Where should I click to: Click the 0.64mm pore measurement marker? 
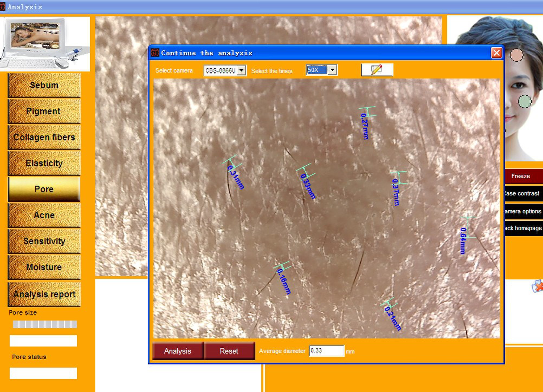pyautogui.click(x=467, y=227)
